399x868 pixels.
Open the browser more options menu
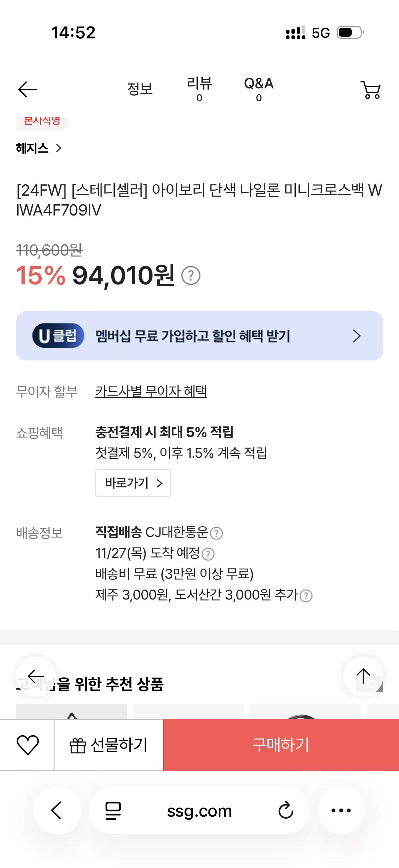(x=341, y=810)
